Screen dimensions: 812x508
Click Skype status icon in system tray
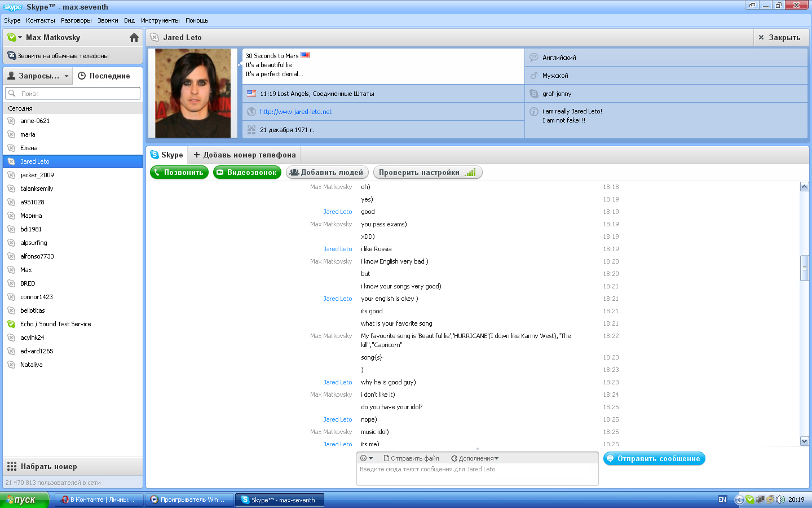coord(749,500)
